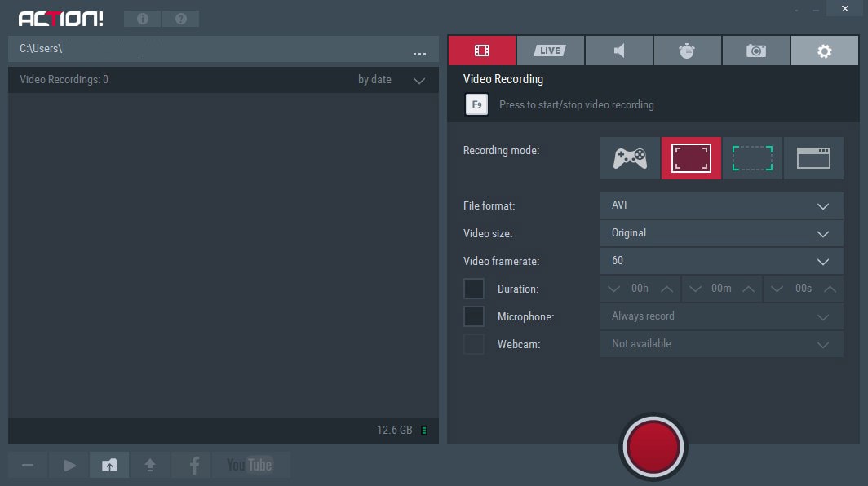Viewport: 868px width, 486px height.
Task: Expand the File format AVI dropdown
Action: (722, 205)
